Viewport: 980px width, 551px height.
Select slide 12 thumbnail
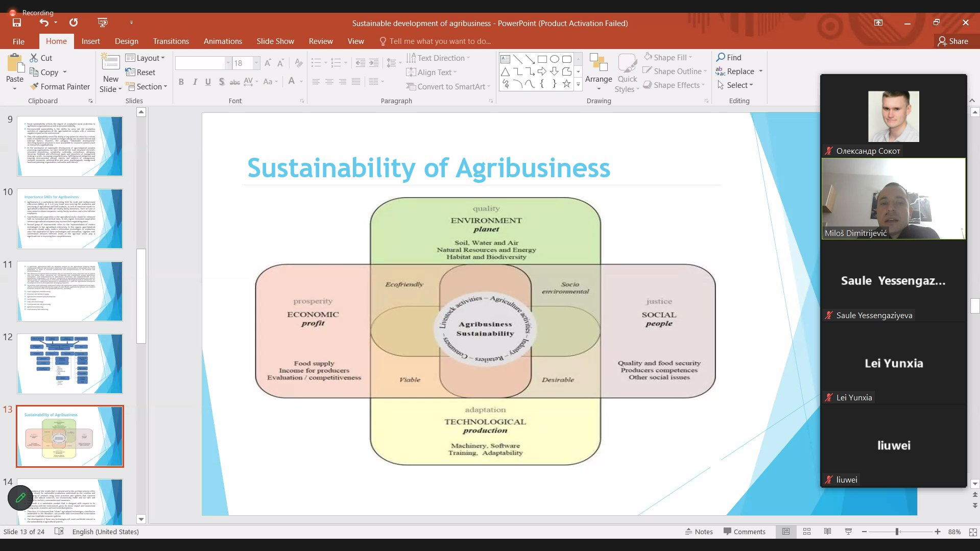[70, 364]
